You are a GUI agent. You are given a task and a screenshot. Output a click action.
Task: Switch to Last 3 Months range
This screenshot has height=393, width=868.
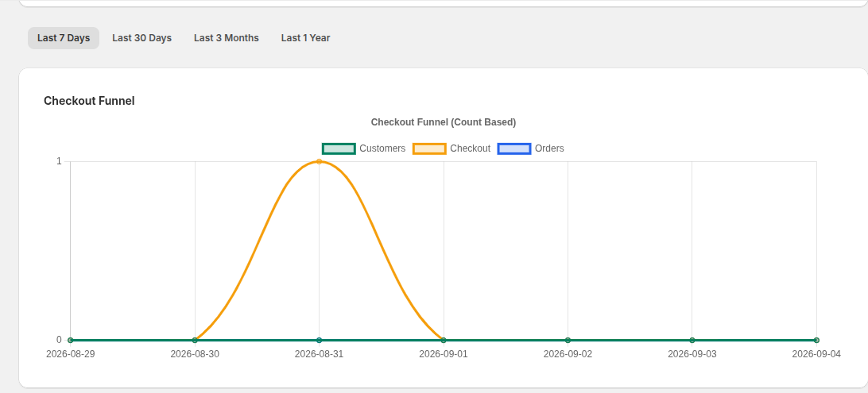(x=227, y=38)
